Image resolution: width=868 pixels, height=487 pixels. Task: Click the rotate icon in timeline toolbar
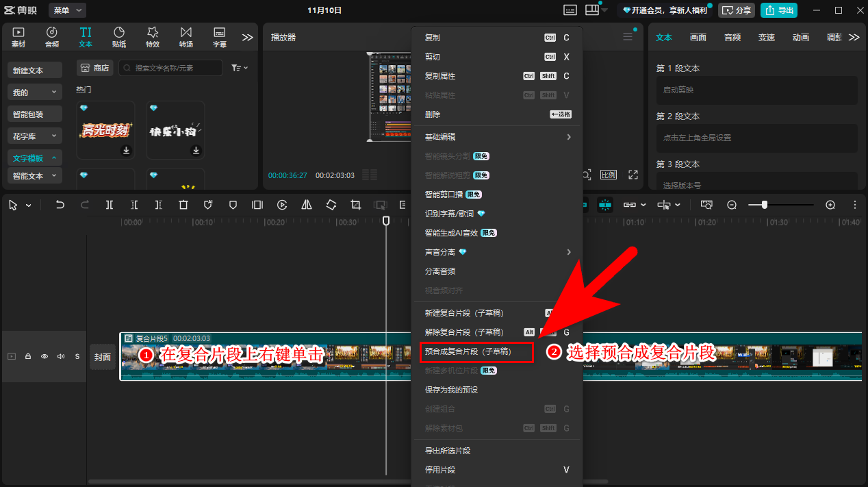[331, 205]
